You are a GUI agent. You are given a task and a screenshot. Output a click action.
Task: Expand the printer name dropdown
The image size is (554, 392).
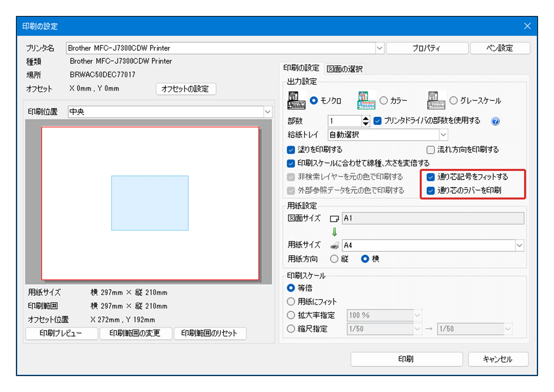pyautogui.click(x=380, y=48)
